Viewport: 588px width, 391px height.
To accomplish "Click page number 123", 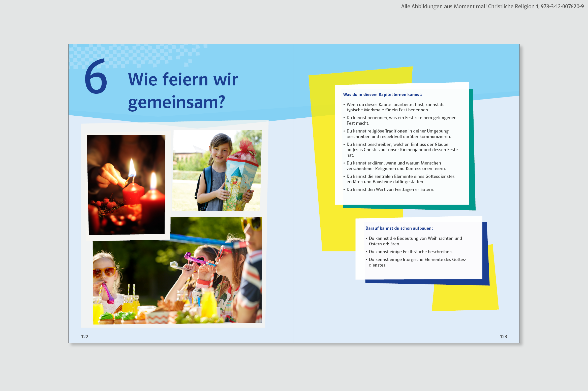I will click(x=503, y=337).
